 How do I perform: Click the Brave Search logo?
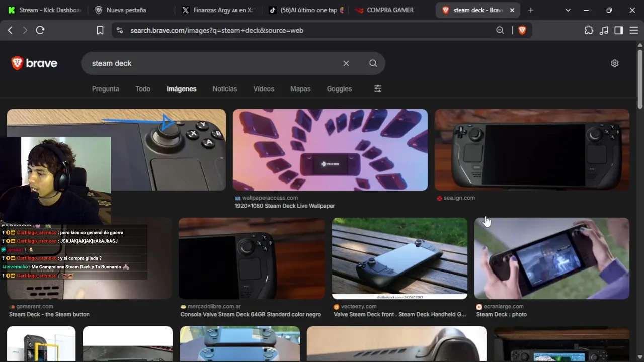pyautogui.click(x=34, y=63)
